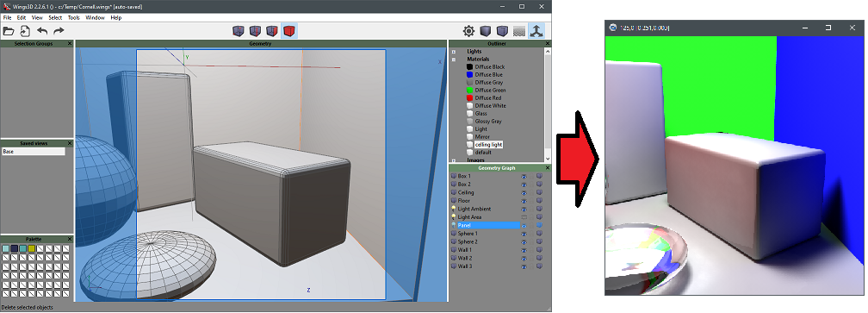
Task: Click the render window's title bar icon
Action: [x=613, y=27]
